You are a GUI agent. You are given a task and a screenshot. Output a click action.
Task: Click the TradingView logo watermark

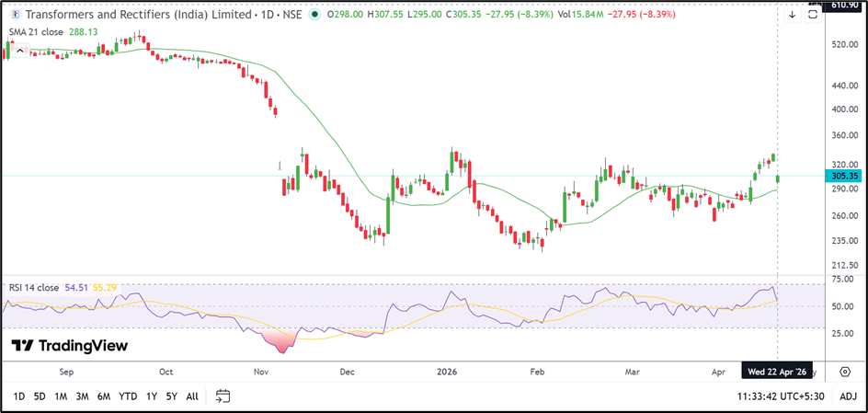click(x=70, y=346)
